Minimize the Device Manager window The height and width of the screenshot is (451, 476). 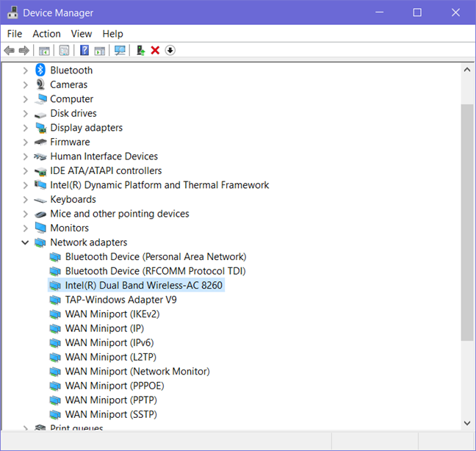click(x=379, y=12)
